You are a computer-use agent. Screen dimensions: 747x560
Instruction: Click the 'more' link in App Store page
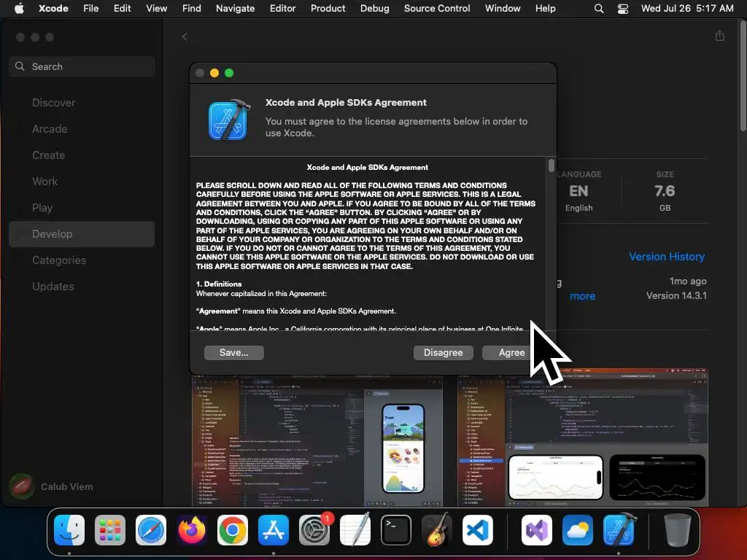[583, 296]
